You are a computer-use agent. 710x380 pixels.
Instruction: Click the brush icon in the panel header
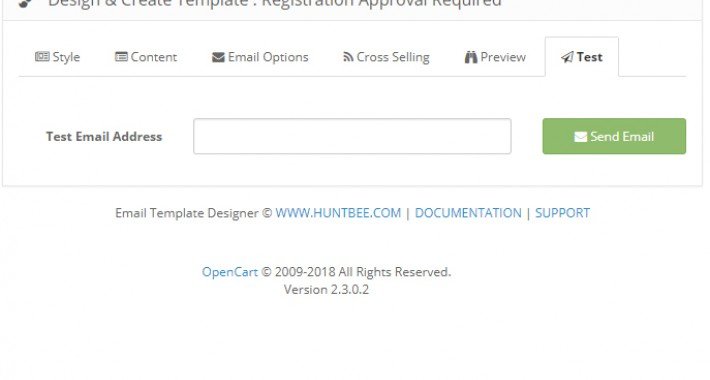pos(26,3)
